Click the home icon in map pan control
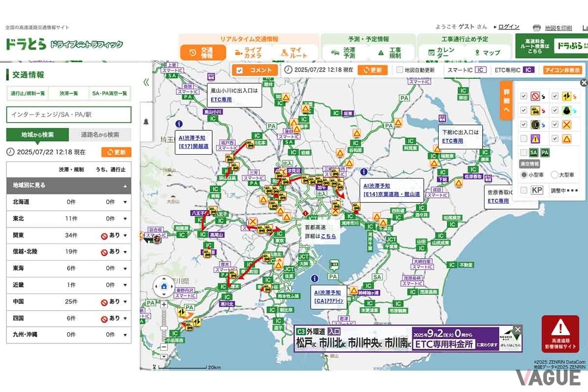Image resolution: width=588 pixels, height=392 pixels. 164,287
